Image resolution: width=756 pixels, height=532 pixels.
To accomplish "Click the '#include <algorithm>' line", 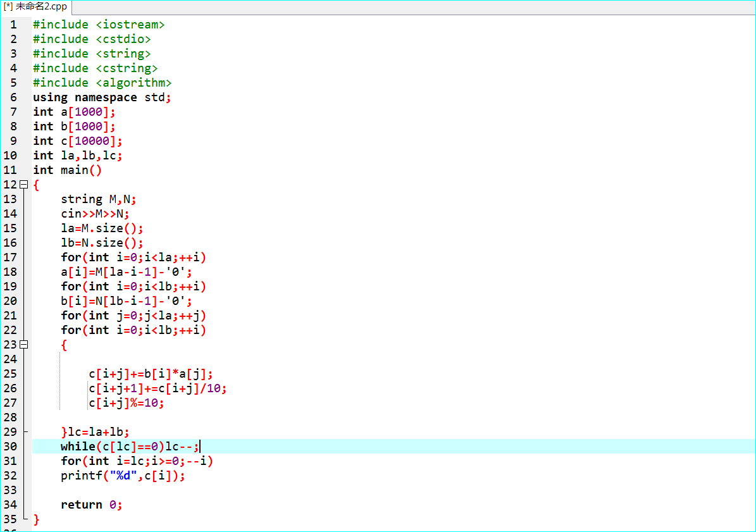I will tap(102, 82).
